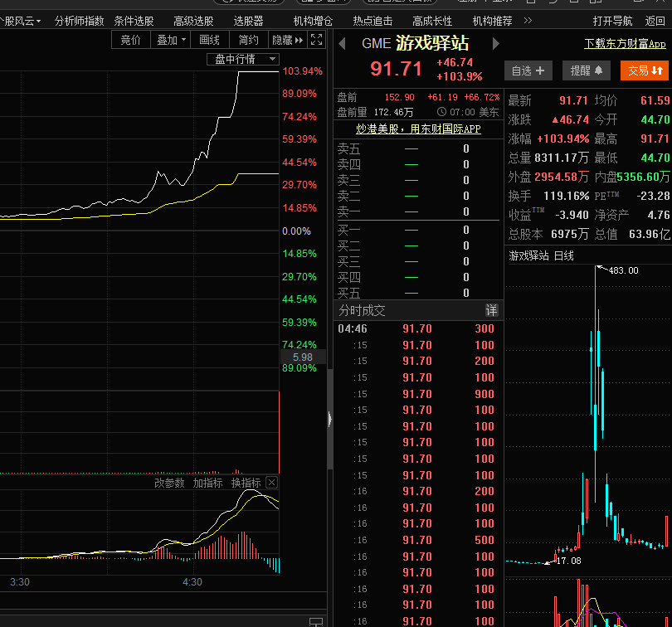Click the 分时成交 header
Screen dimensions: 672x627
click(x=363, y=310)
